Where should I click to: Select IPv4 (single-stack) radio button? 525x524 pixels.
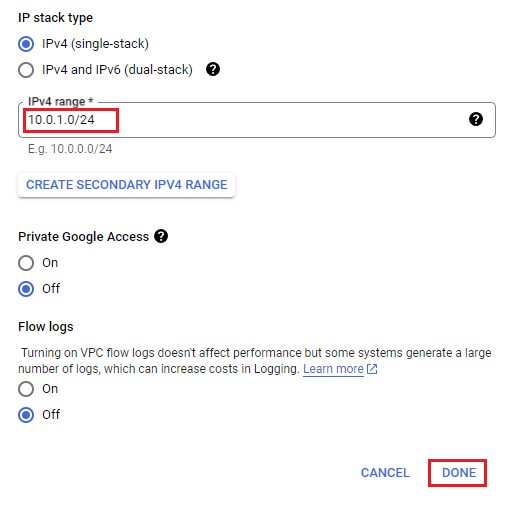(26, 44)
